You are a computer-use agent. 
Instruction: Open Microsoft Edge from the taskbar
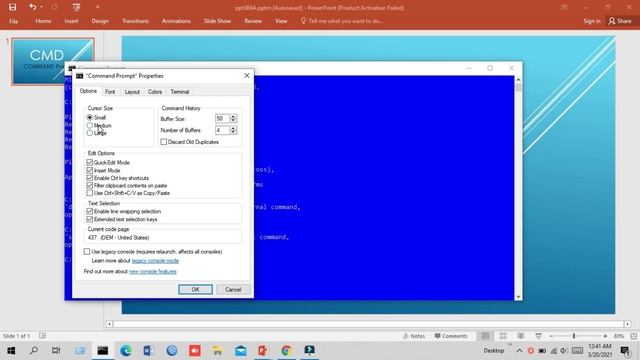[126, 350]
